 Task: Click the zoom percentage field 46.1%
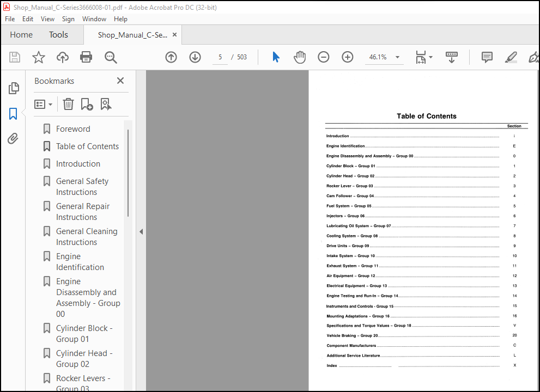pyautogui.click(x=378, y=57)
